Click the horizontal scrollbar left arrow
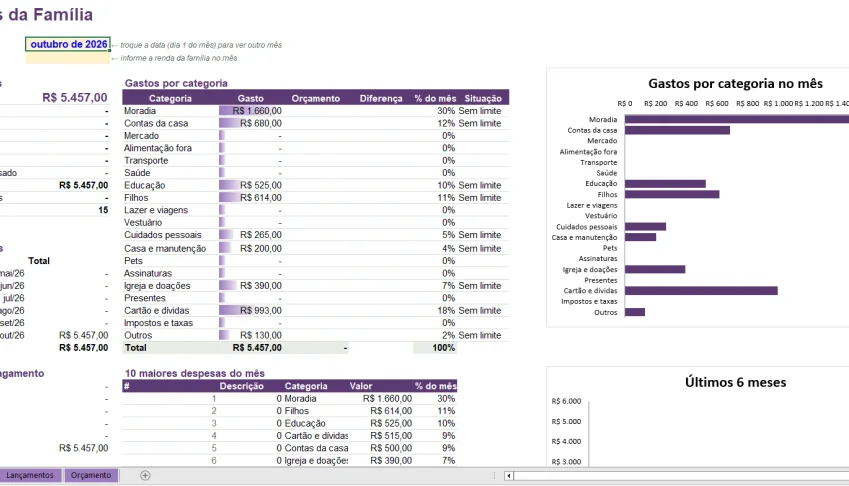 pos(508,476)
